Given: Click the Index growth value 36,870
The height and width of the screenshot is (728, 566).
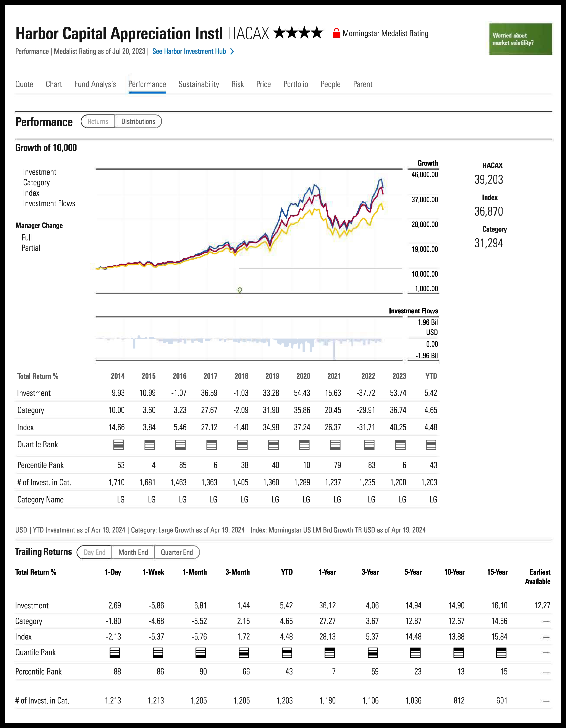Looking at the screenshot, I should point(489,211).
